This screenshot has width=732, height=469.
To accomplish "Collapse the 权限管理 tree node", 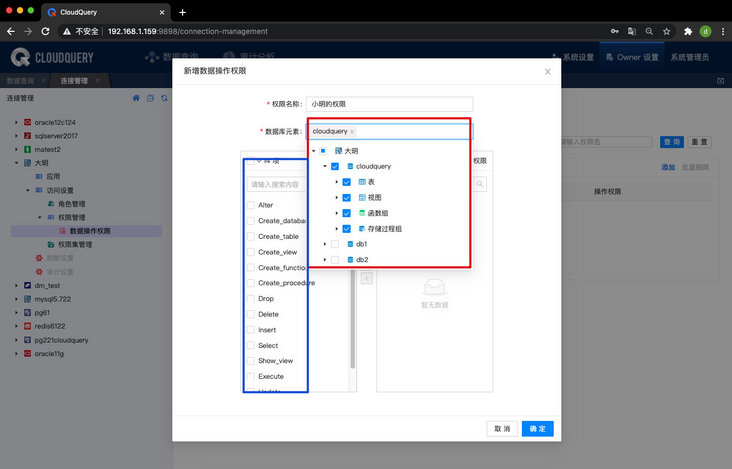I will [x=40, y=217].
